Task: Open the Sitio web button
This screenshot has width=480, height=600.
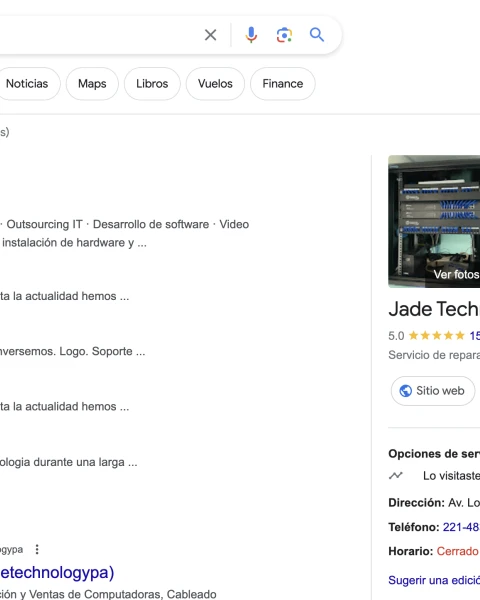Action: click(x=433, y=391)
